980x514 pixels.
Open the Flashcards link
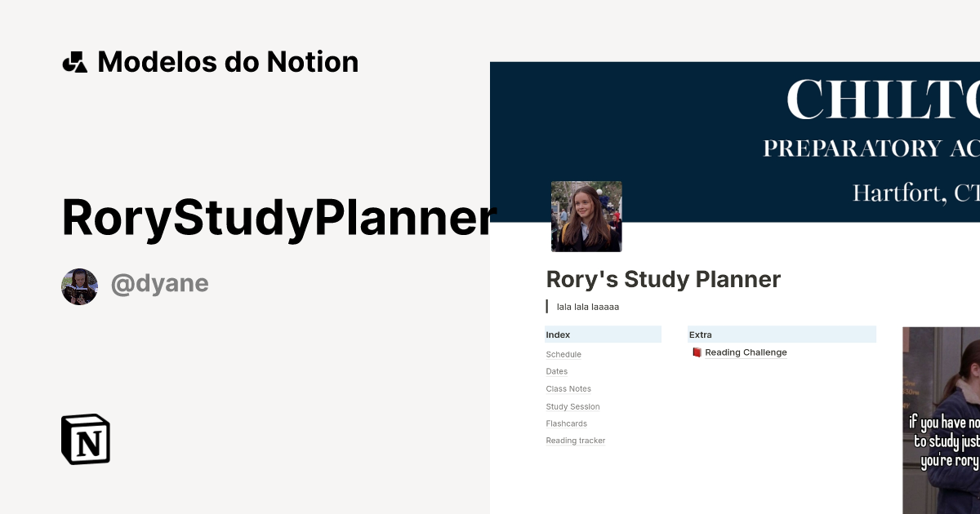click(x=566, y=423)
